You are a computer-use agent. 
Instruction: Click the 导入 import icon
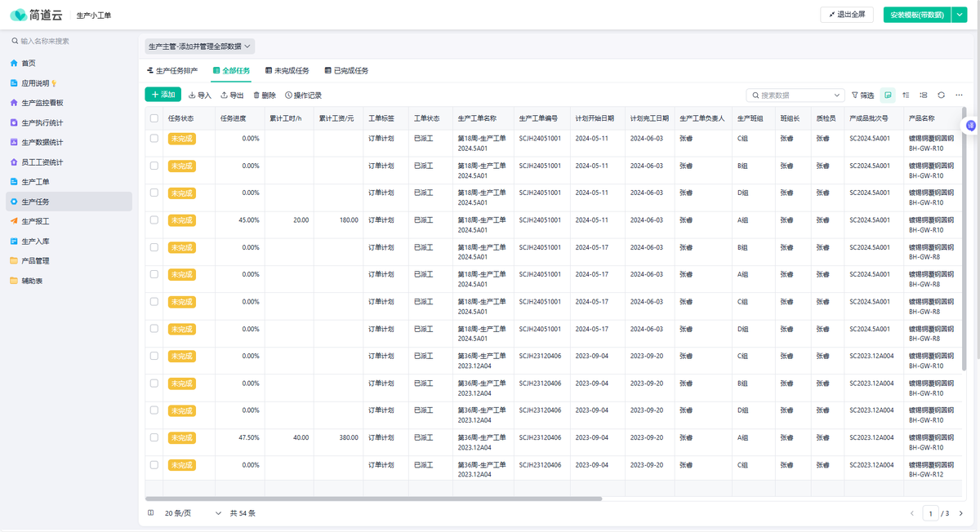(193, 95)
